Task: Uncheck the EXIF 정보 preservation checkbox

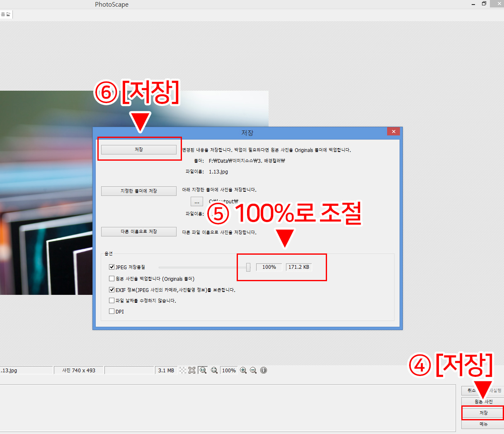Action: click(x=111, y=290)
